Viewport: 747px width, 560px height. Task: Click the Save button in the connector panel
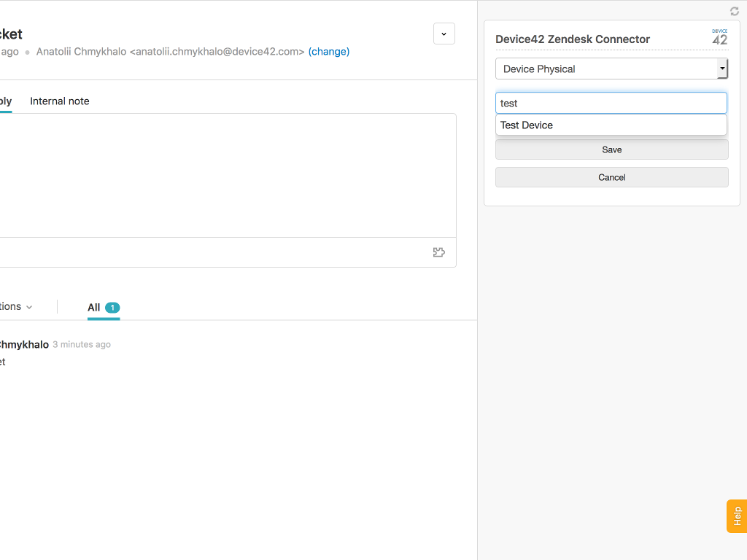click(611, 149)
